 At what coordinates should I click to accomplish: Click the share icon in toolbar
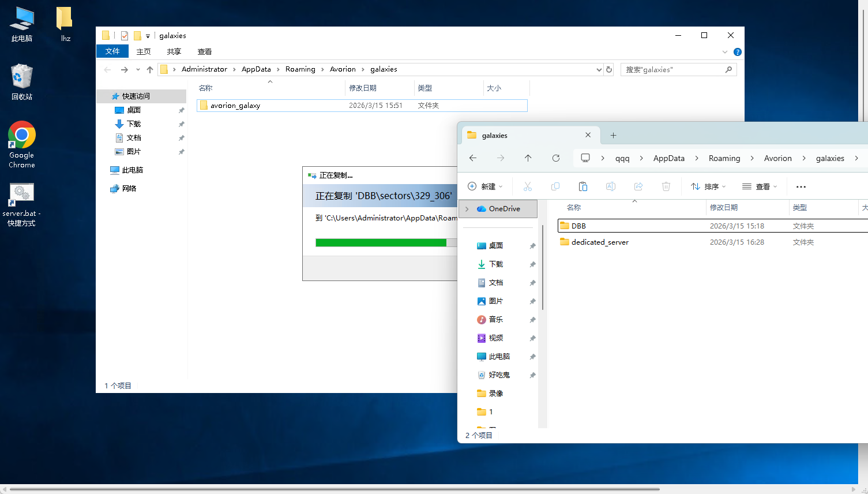638,186
